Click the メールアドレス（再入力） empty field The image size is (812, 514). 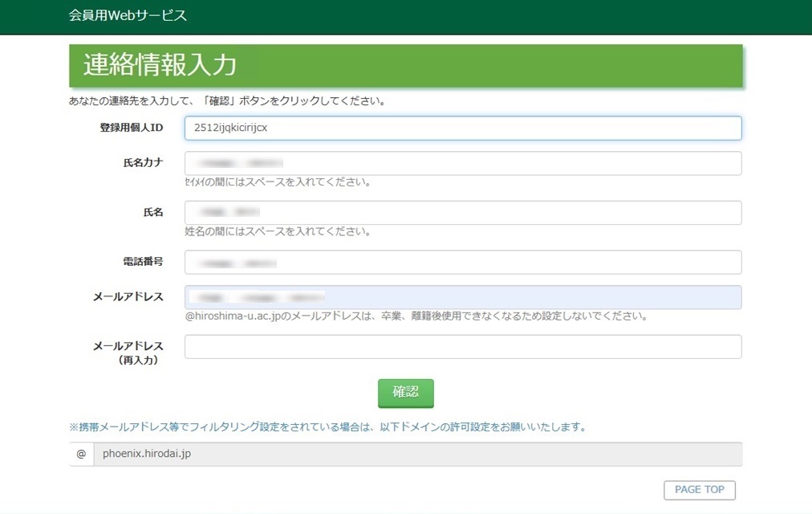462,347
